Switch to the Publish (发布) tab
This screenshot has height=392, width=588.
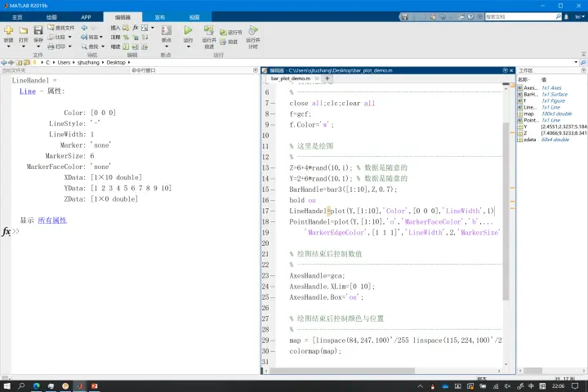[x=160, y=17]
